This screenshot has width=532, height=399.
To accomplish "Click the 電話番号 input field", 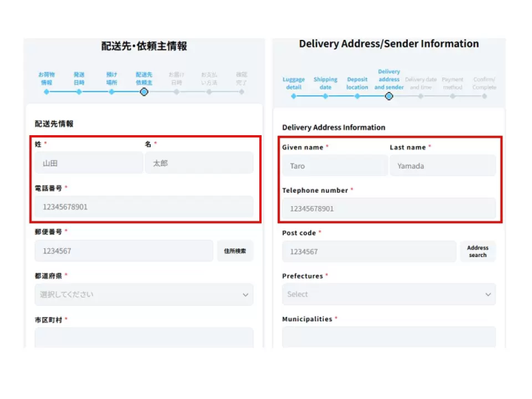I will pyautogui.click(x=143, y=207).
